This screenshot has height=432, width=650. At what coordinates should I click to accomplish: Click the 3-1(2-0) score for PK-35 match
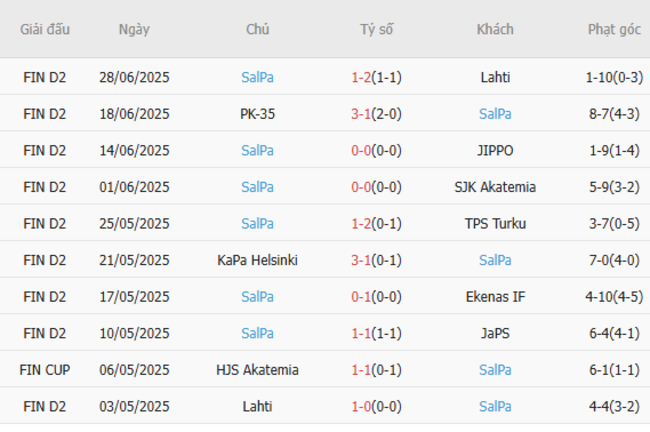376,113
